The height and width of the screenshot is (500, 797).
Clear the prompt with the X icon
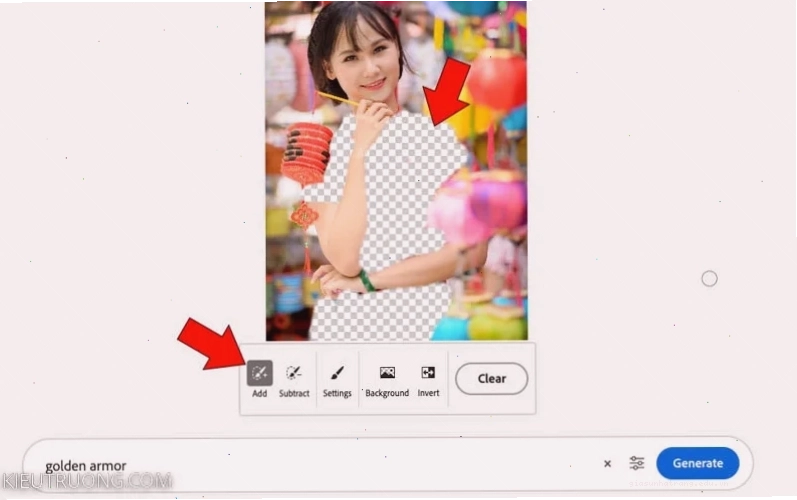click(607, 463)
